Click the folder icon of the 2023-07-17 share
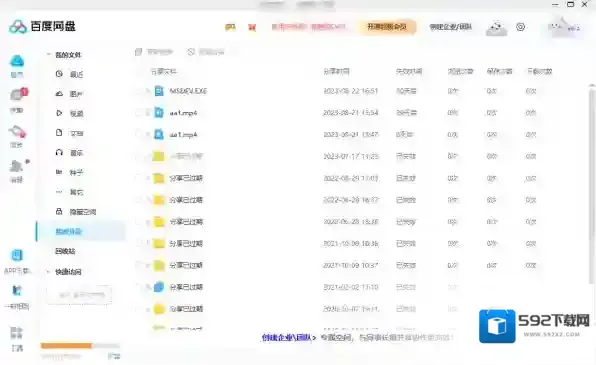 (159, 156)
